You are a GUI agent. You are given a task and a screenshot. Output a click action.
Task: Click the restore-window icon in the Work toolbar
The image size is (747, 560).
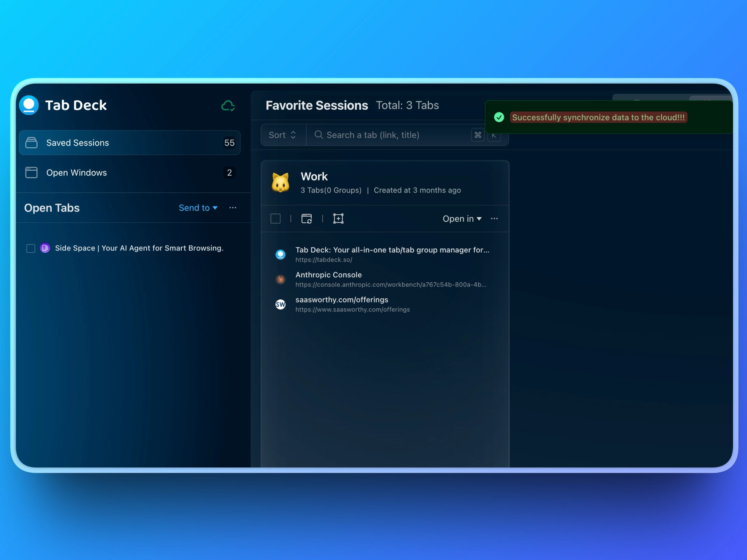coord(307,218)
